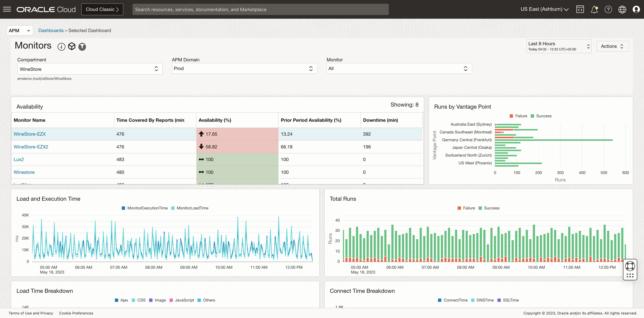Screen dimensions: 644x318
Task: Click the language globe icon
Action: pos(622,9)
